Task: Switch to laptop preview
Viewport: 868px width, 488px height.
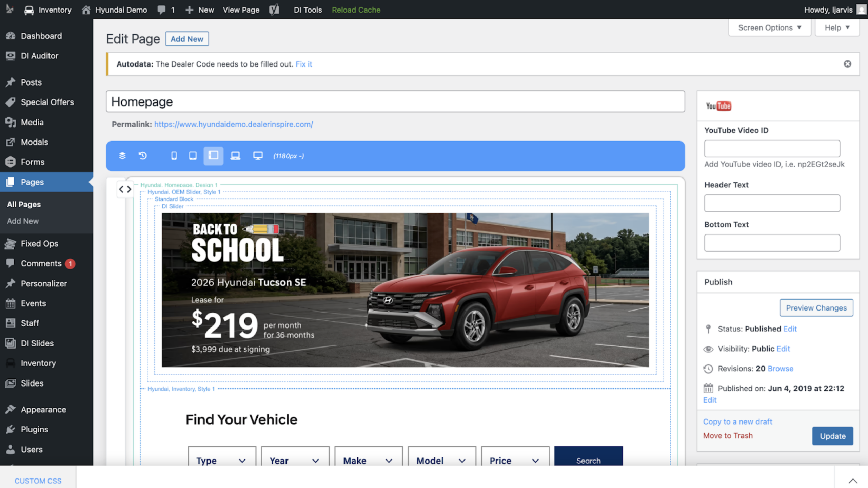Action: 235,156
